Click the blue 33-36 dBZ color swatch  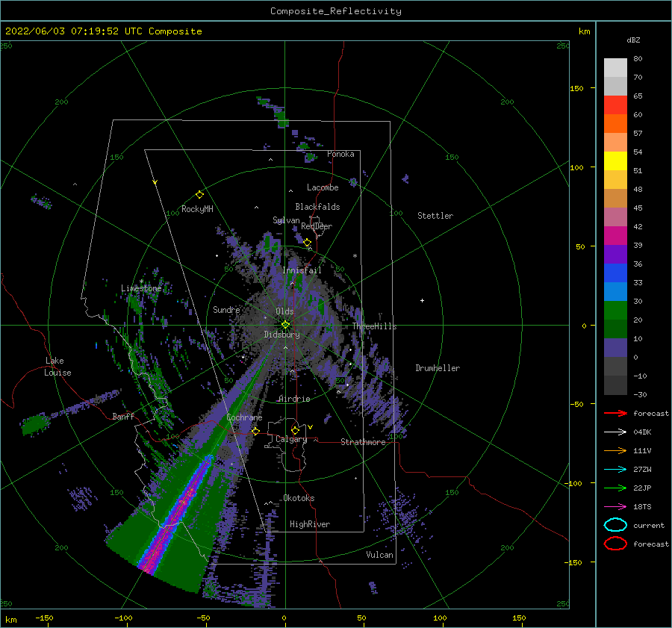pyautogui.click(x=615, y=273)
